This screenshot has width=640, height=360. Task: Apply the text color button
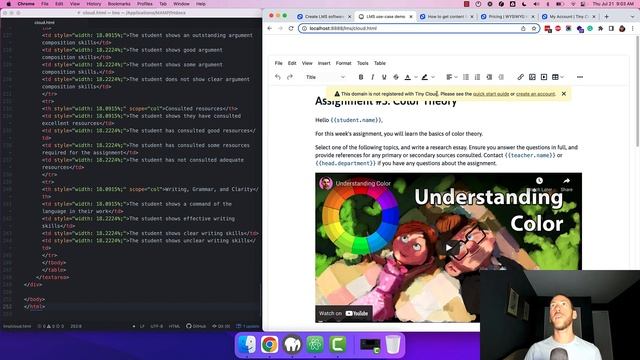coord(407,77)
